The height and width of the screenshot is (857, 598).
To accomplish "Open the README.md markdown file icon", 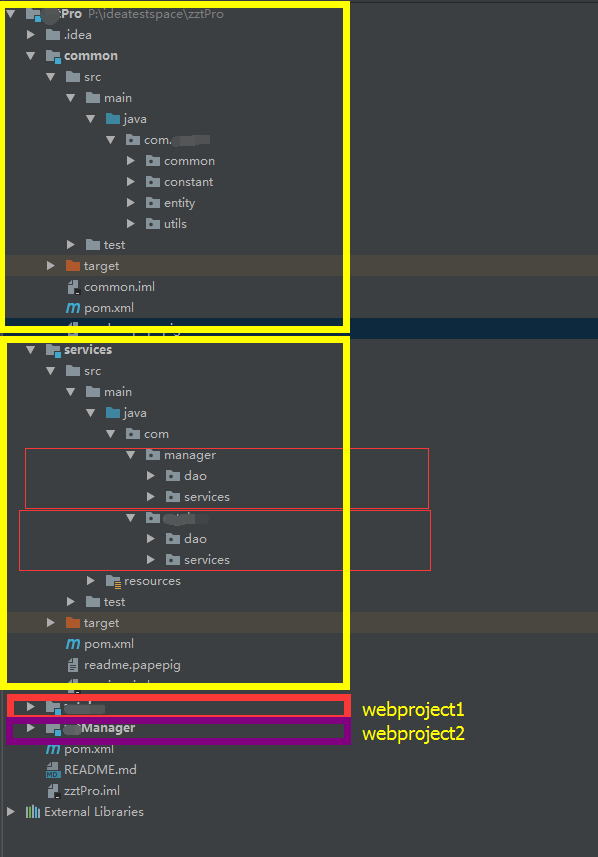I will [53, 770].
